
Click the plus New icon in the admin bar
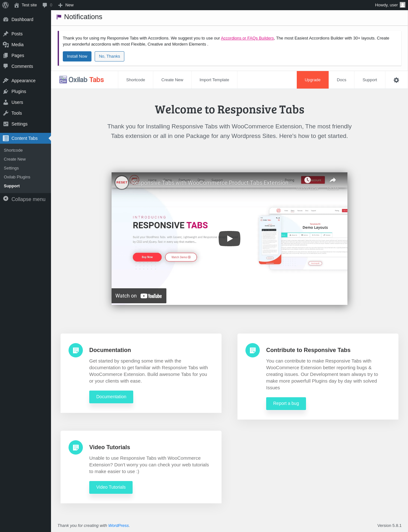coord(60,5)
